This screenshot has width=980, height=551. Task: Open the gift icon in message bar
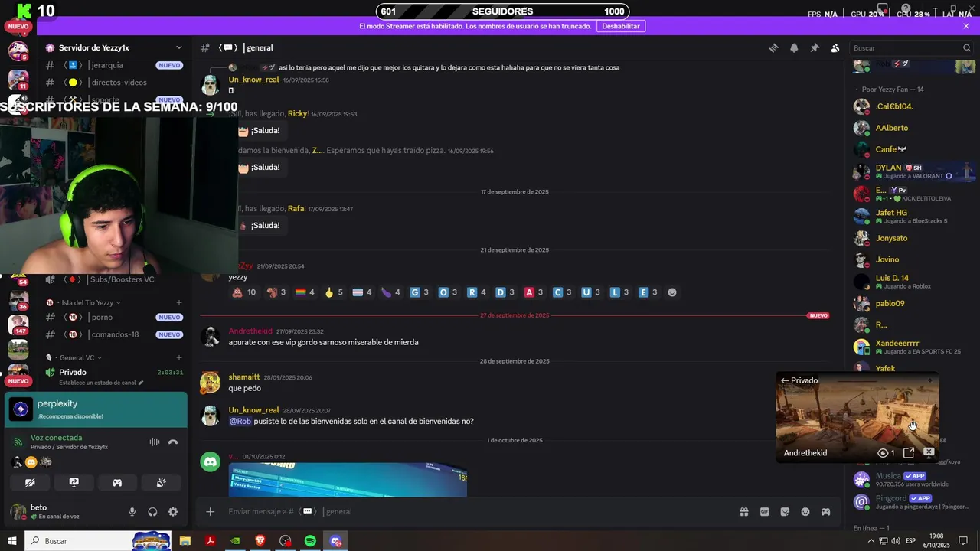[x=743, y=511]
